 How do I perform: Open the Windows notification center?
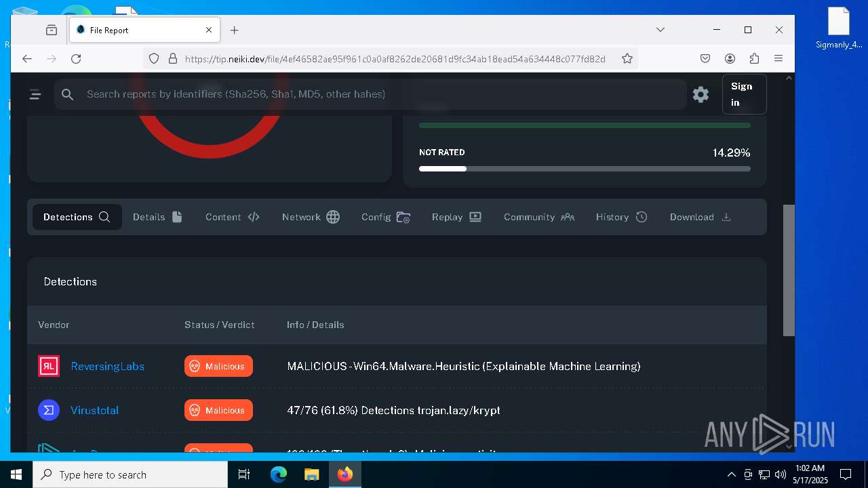click(x=846, y=474)
